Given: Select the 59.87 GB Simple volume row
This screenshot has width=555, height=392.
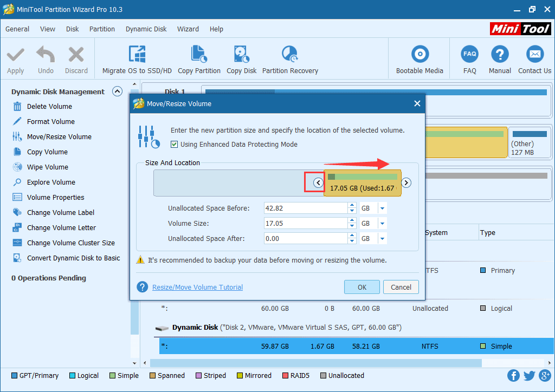Looking at the screenshot, I should coord(357,346).
